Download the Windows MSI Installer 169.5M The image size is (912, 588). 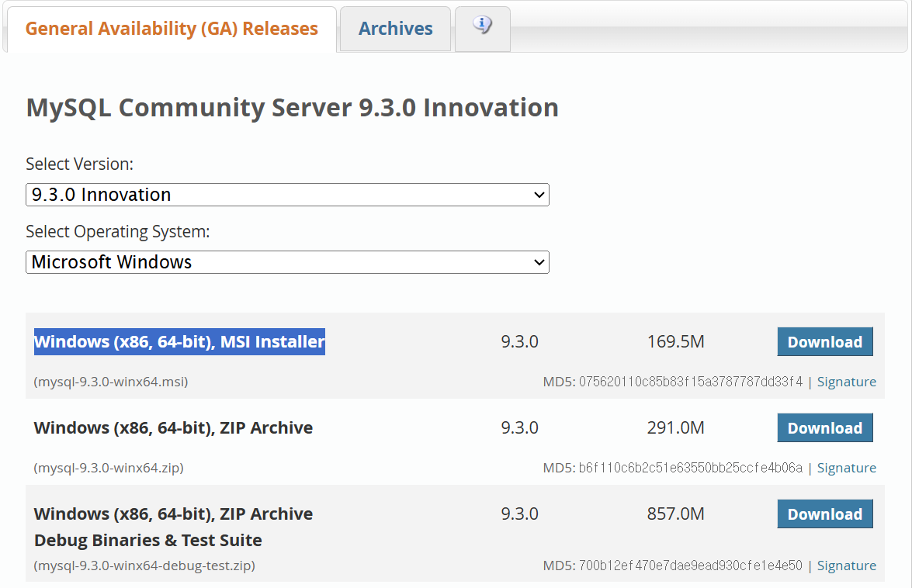pyautogui.click(x=825, y=341)
